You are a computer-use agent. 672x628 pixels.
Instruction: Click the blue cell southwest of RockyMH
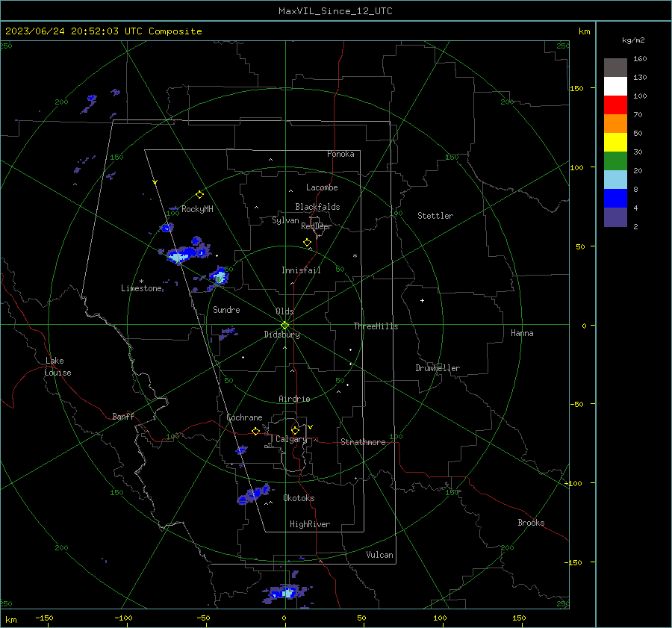[167, 227]
